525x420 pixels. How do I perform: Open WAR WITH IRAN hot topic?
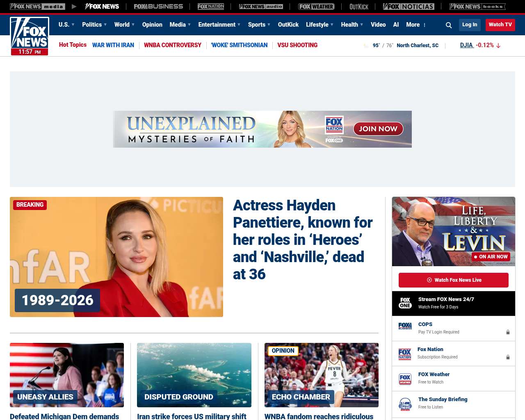[113, 45]
